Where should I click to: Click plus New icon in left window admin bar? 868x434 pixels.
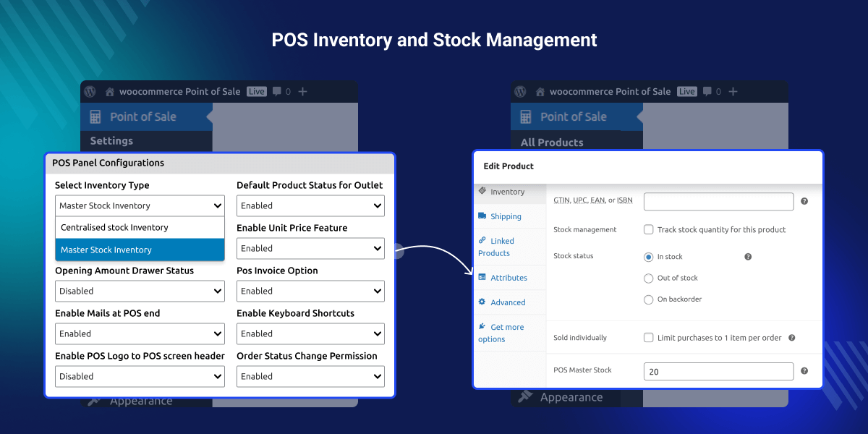point(302,92)
